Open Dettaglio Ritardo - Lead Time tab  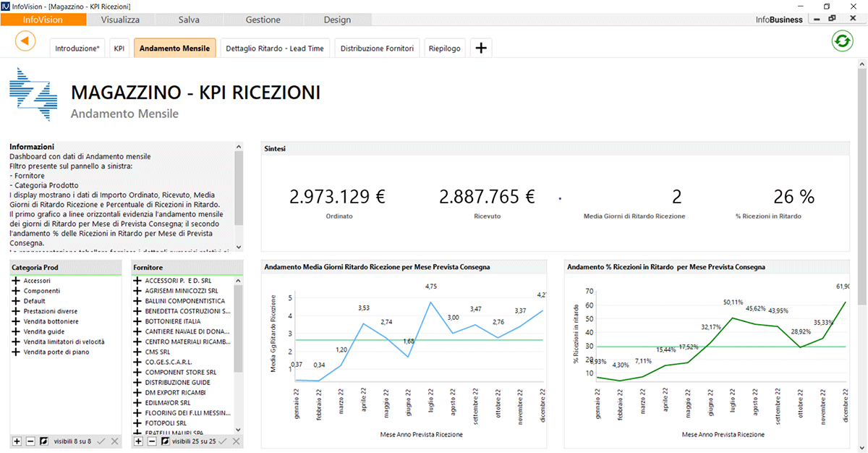(276, 48)
